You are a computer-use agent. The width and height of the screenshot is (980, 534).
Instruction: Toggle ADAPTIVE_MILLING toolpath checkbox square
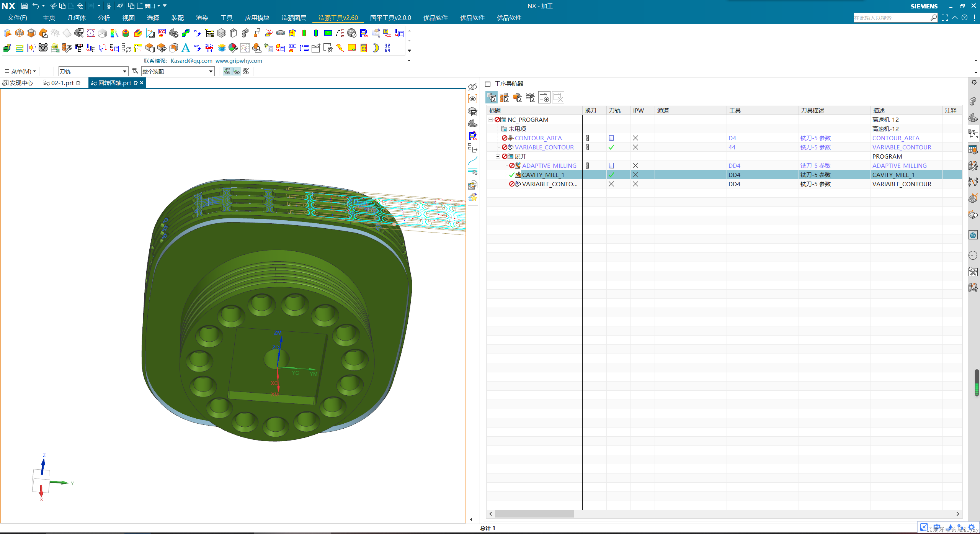click(x=611, y=165)
